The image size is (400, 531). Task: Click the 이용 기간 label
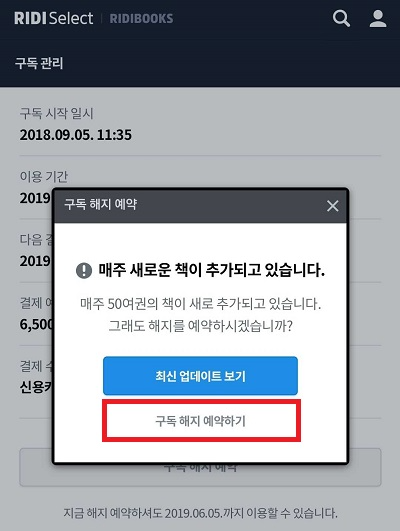[x=44, y=176]
